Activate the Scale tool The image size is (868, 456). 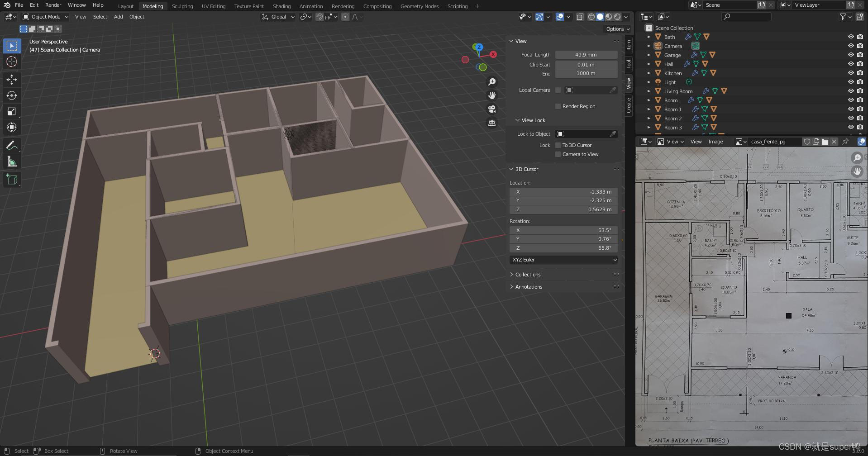[12, 112]
